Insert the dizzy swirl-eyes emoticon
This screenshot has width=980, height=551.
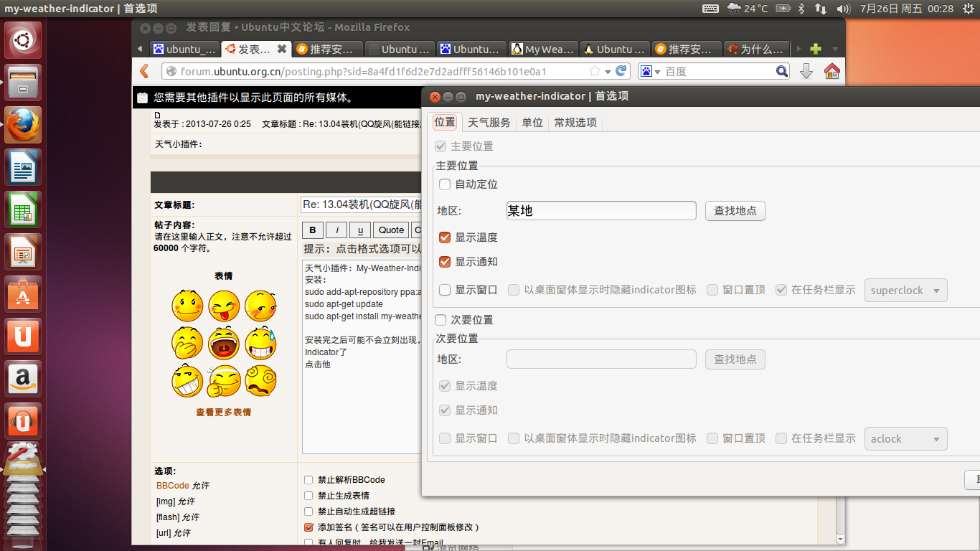point(260,381)
